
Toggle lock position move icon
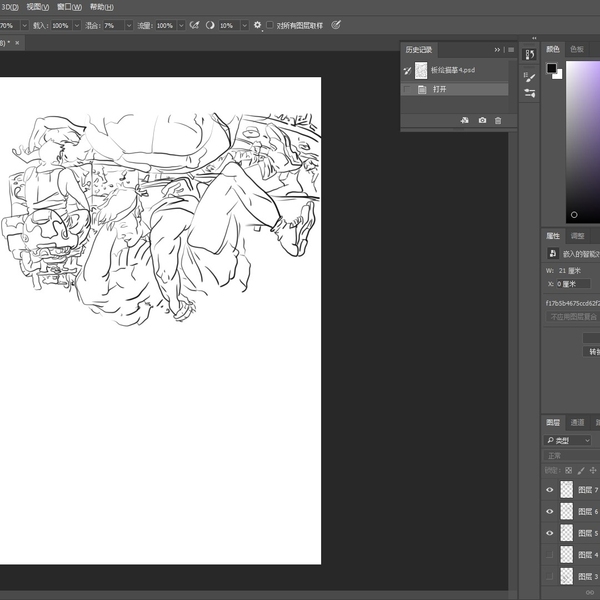pos(593,470)
